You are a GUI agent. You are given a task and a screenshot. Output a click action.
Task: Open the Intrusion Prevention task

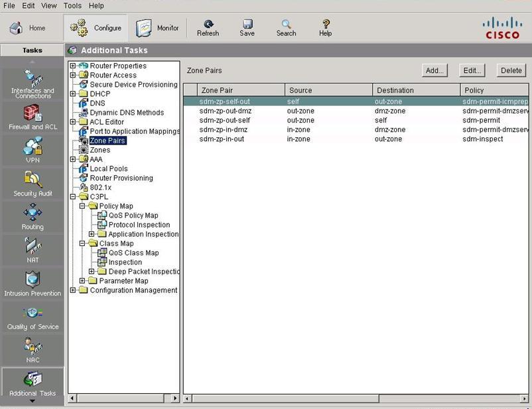(33, 284)
